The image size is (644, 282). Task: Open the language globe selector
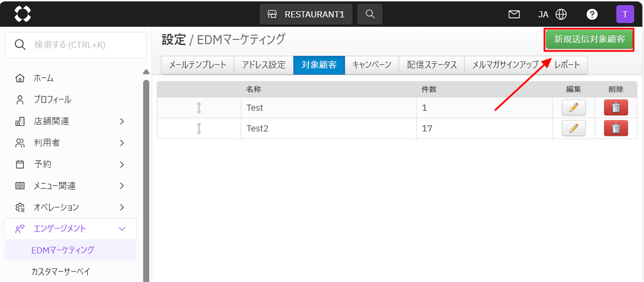point(561,14)
